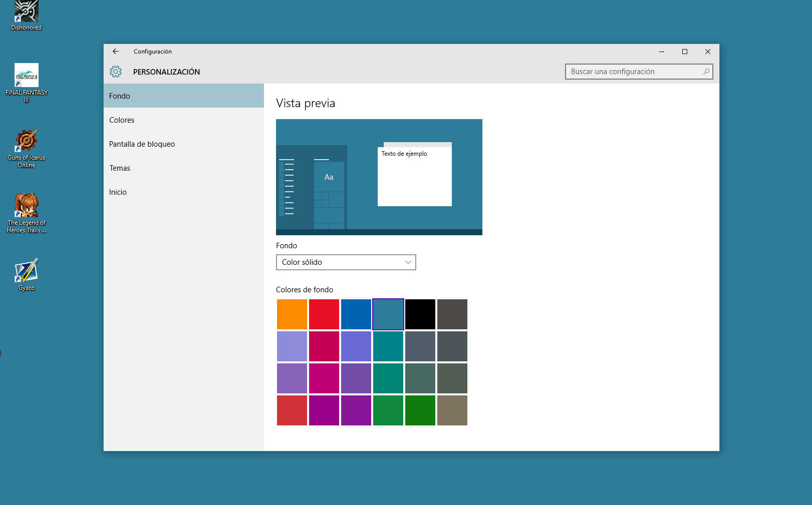Maximize the Configuración window

pyautogui.click(x=685, y=52)
